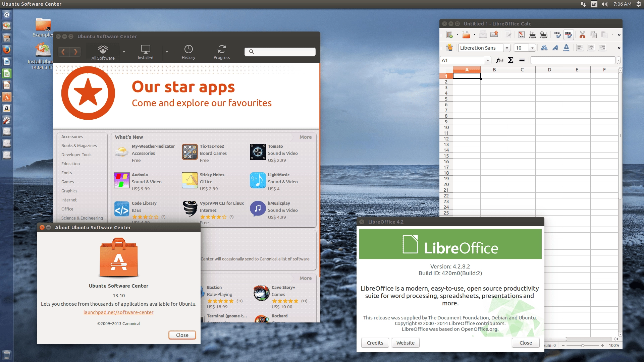Click the Cut scissors icon in Calc
This screenshot has width=644, height=362.
click(x=582, y=35)
